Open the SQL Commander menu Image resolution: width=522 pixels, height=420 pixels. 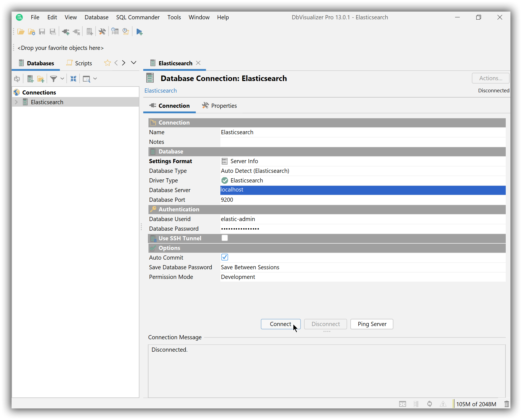[138, 17]
